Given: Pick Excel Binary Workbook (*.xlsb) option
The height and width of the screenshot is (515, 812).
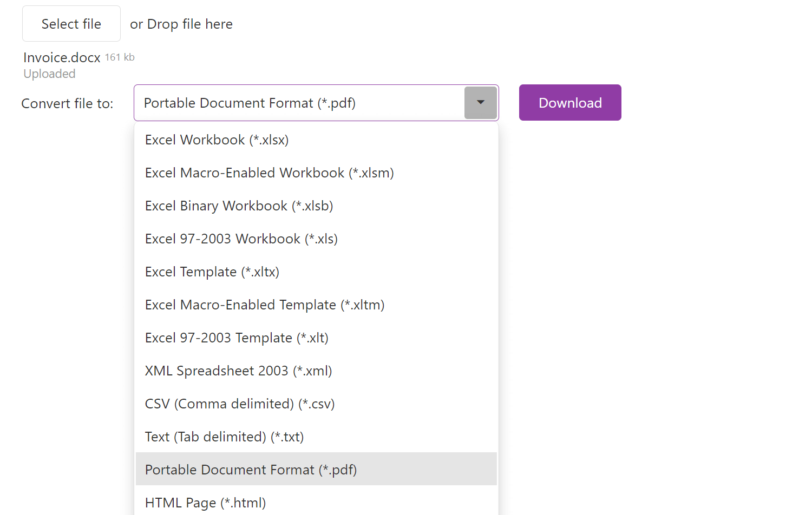Looking at the screenshot, I should tap(239, 206).
